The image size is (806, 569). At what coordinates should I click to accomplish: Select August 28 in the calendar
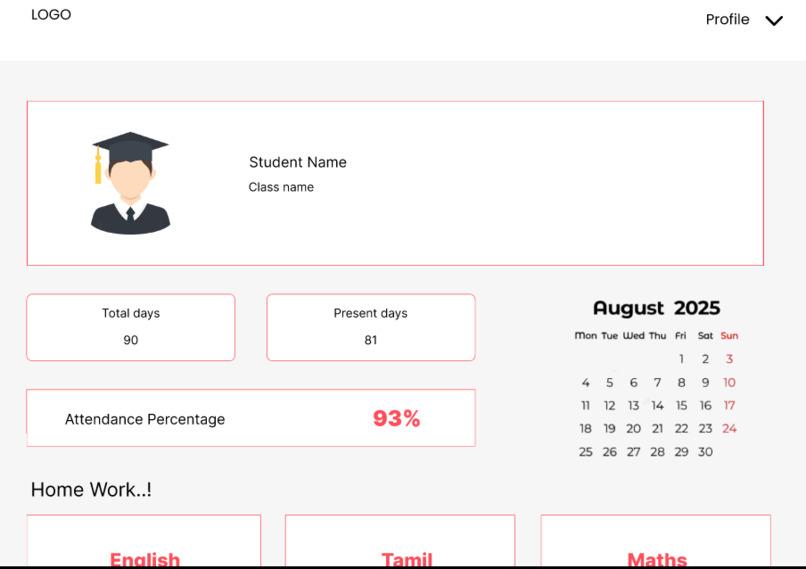coord(657,452)
